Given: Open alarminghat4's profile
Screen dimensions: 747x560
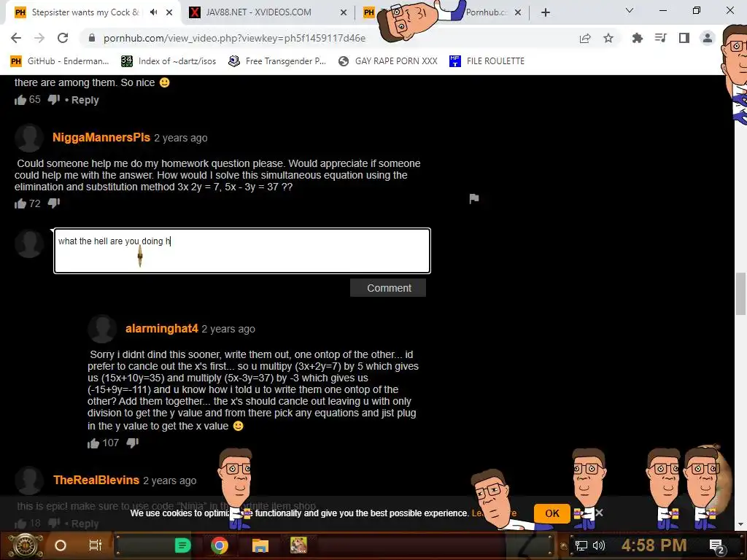Looking at the screenshot, I should pos(161,329).
